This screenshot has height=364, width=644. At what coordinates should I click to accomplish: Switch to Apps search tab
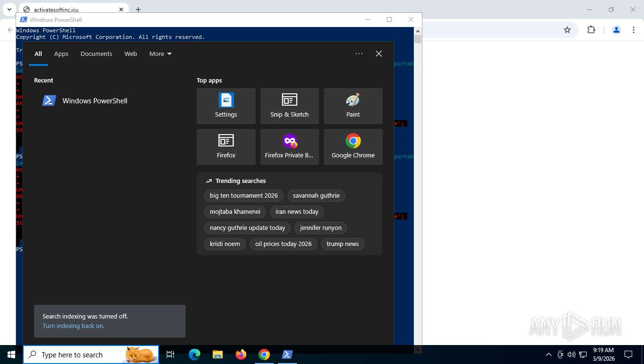tap(61, 54)
